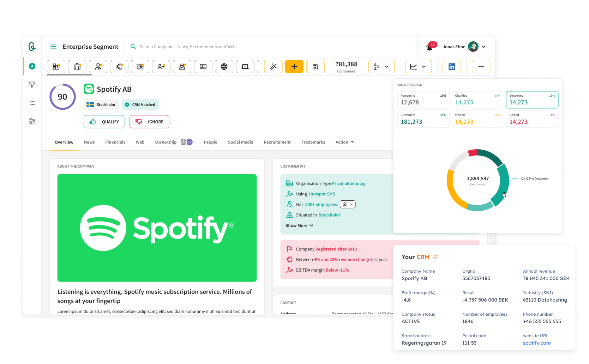
Task: Select the Qualified 14,273 card
Action: [478, 100]
